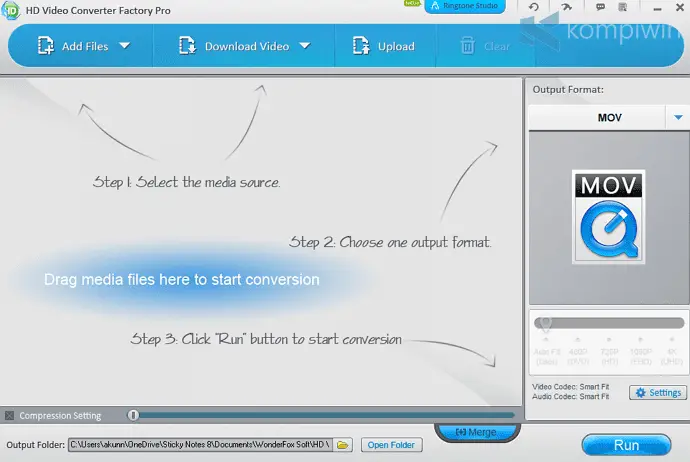Click the compression level slider handle
Image resolution: width=690 pixels, height=462 pixels.
[x=133, y=415]
